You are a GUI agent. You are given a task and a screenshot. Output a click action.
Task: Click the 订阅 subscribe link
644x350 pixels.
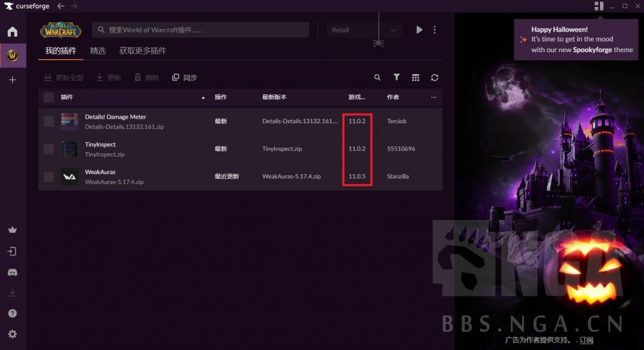point(586,340)
